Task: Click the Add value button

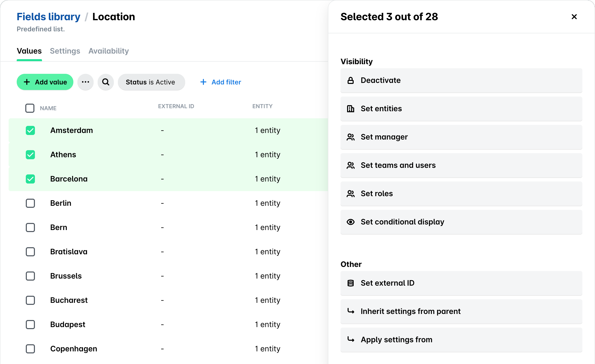Action: [x=45, y=82]
